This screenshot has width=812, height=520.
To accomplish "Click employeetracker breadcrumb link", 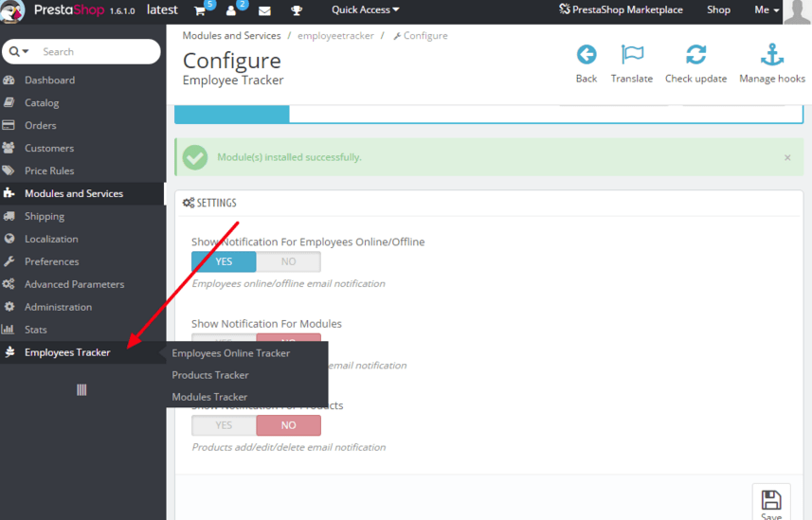I will tap(335, 36).
